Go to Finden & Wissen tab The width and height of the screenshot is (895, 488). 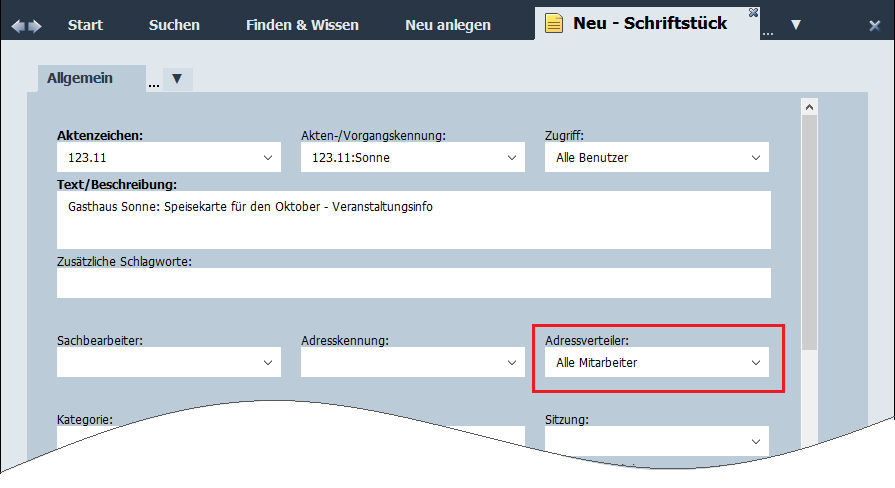point(302,25)
